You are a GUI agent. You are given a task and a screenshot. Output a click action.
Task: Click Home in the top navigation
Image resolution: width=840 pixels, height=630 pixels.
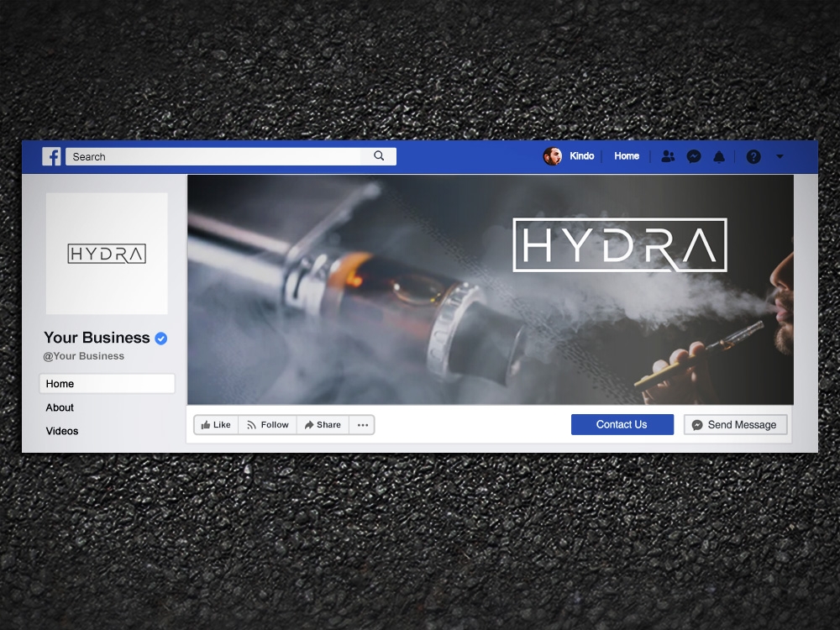pos(627,156)
